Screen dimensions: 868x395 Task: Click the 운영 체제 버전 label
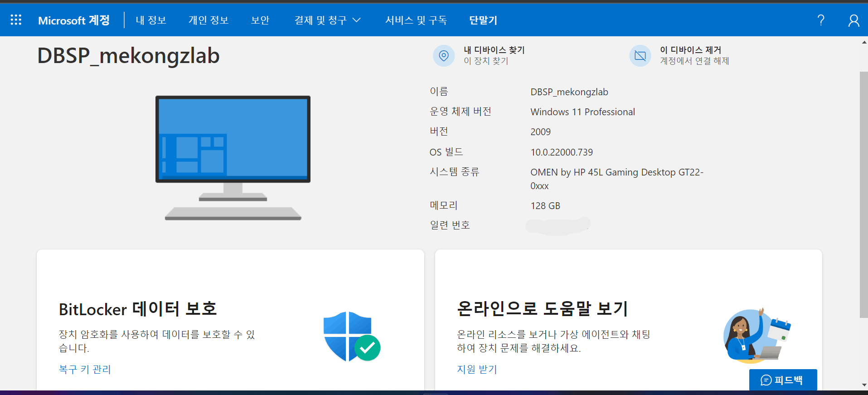[461, 112]
